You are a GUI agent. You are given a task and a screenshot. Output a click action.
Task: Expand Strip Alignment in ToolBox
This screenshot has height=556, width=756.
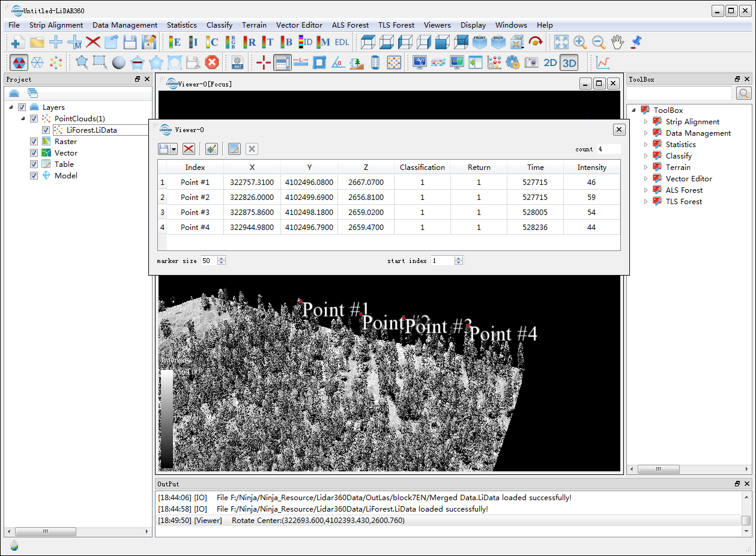click(x=646, y=122)
